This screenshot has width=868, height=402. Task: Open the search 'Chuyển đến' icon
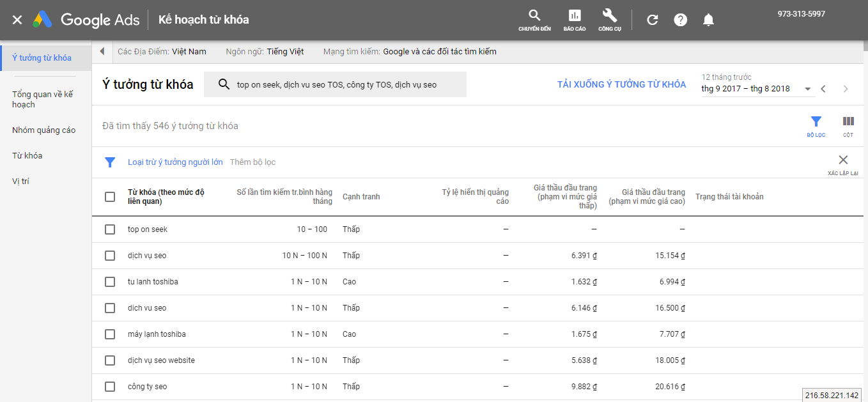pyautogui.click(x=534, y=16)
